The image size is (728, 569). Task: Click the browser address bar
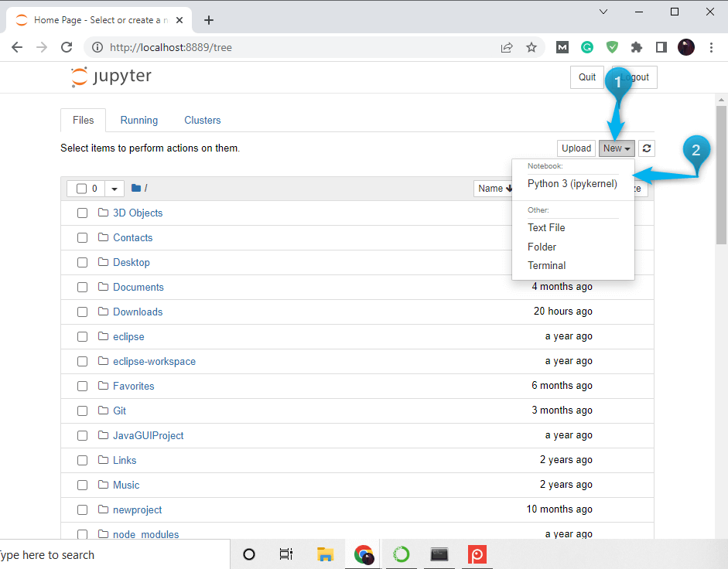232,47
